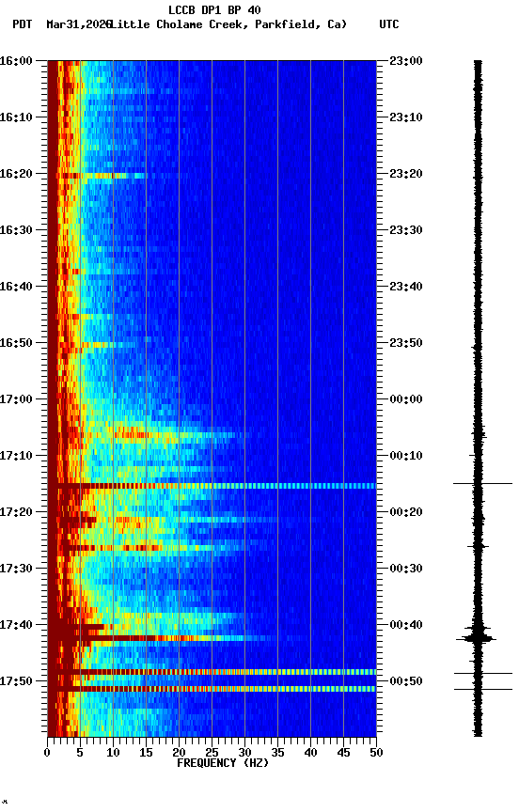Click the '00:20' UTC time label
Image resolution: width=519 pixels, height=812 pixels.
pos(406,513)
